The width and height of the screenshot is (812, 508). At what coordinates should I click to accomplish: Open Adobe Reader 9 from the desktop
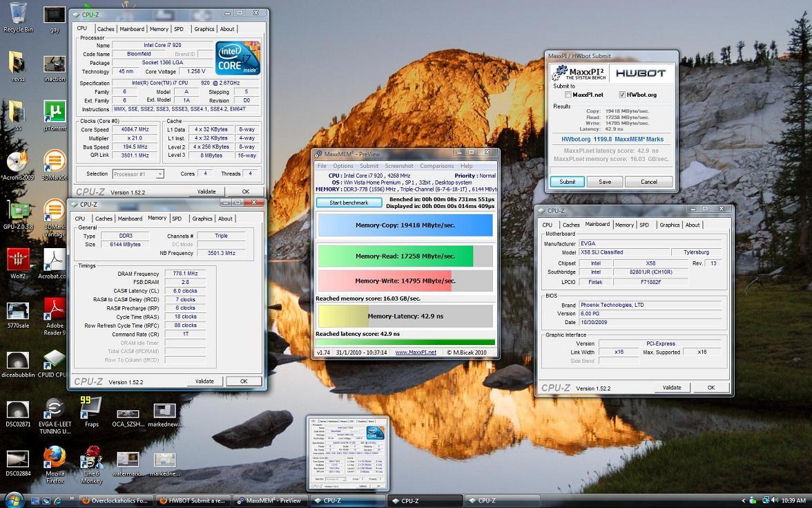pos(55,317)
